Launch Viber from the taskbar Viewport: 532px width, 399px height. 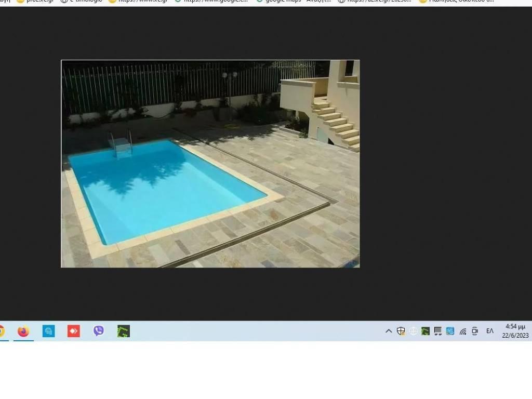point(99,331)
